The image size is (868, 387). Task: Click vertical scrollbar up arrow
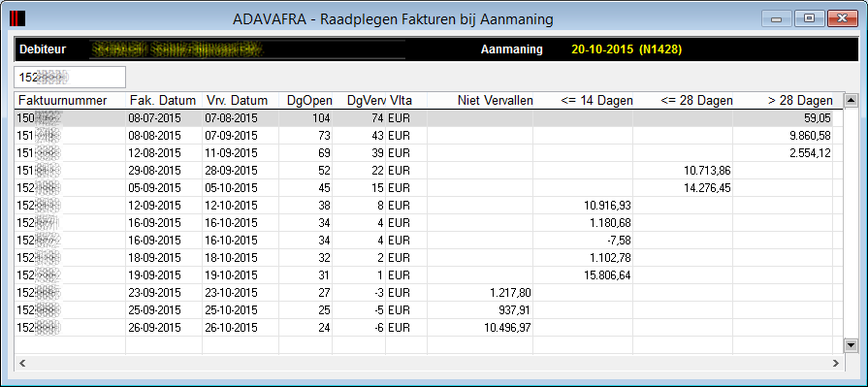click(x=852, y=100)
